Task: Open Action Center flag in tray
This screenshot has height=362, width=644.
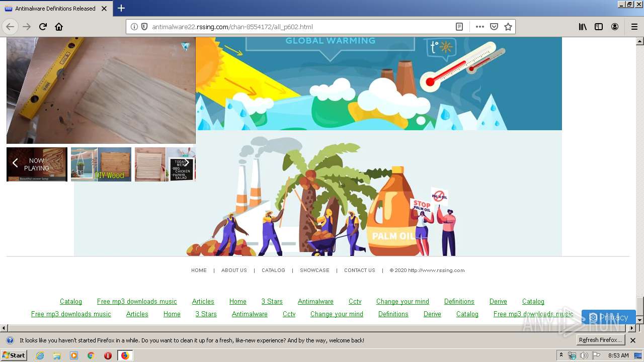Action: [596, 355]
